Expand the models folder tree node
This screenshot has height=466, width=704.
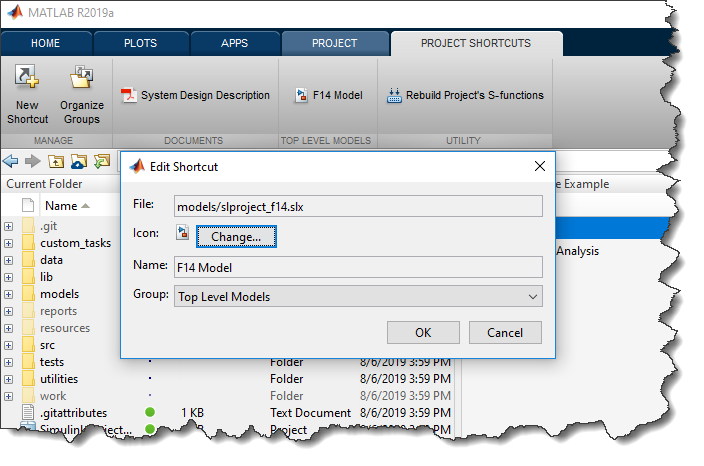click(9, 294)
